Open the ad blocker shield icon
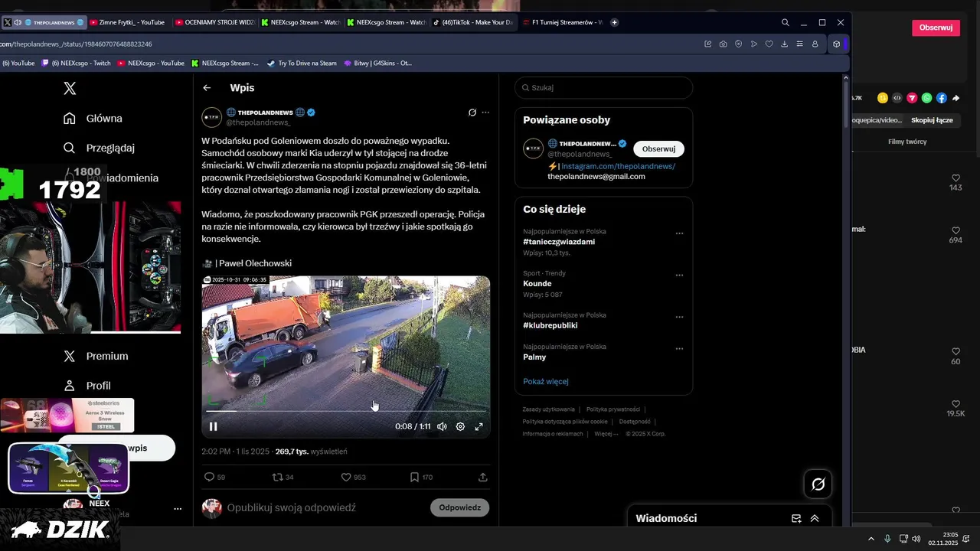Image resolution: width=980 pixels, height=551 pixels. (x=739, y=44)
